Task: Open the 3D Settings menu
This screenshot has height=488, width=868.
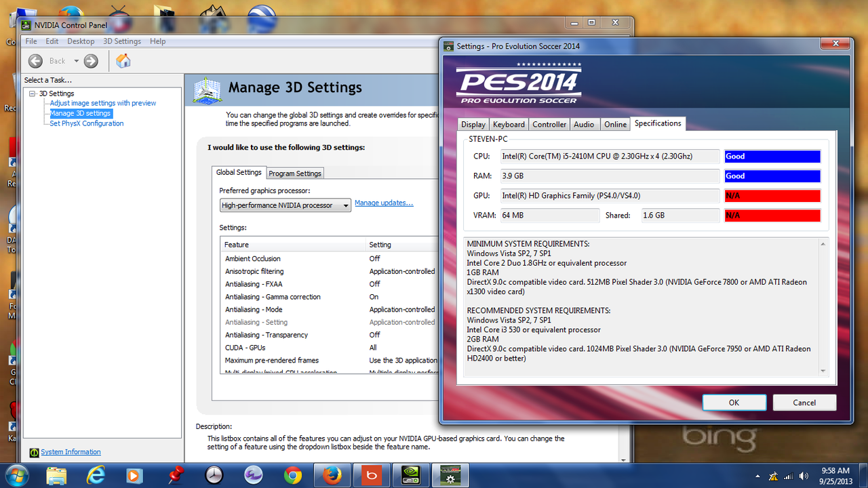Action: 122,41
